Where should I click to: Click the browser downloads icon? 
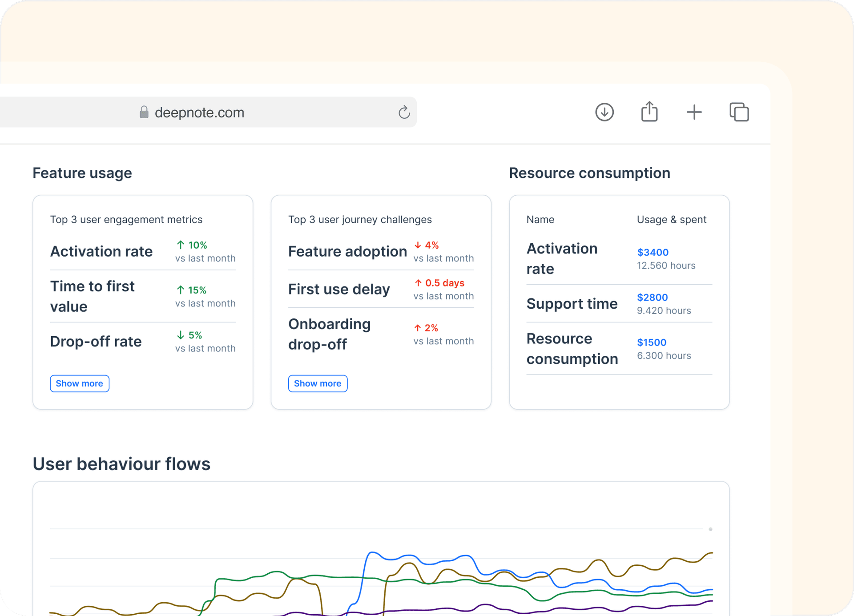[604, 112]
